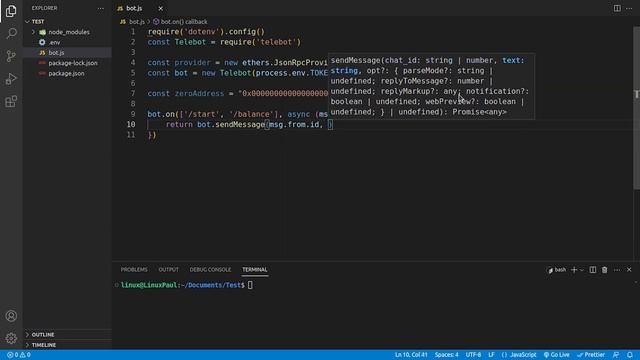Click 'sendMessage' on line 10
The image size is (640, 360).
(x=240, y=124)
